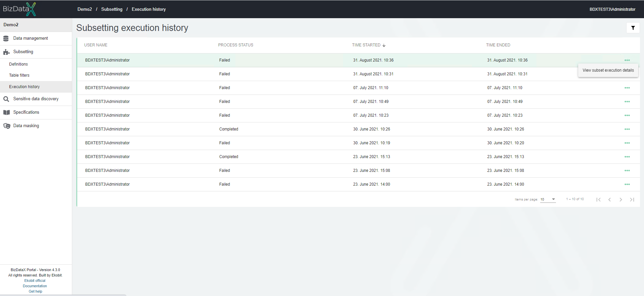Open actions menu for 23. June 14:00 row

pos(627,184)
